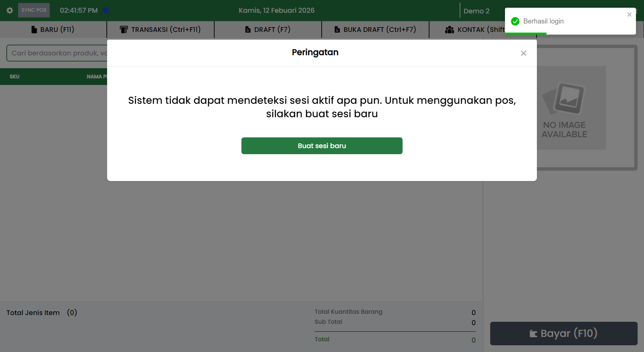The image size is (644, 352).
Task: Close the Peringatan dialog
Action: pos(523,53)
